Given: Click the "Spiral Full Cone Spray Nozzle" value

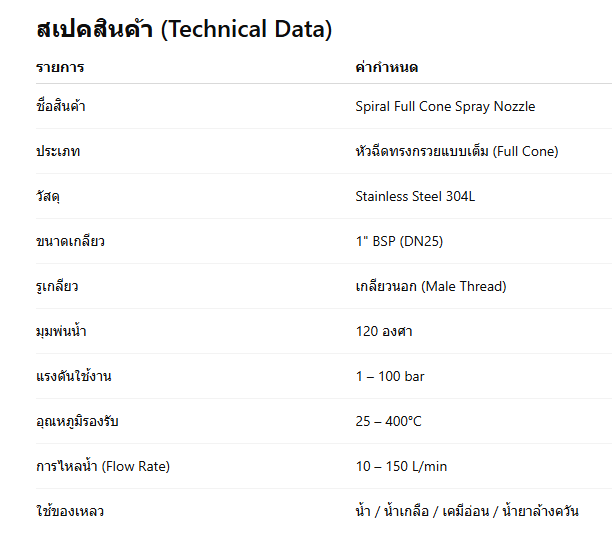Looking at the screenshot, I should click(x=445, y=107).
